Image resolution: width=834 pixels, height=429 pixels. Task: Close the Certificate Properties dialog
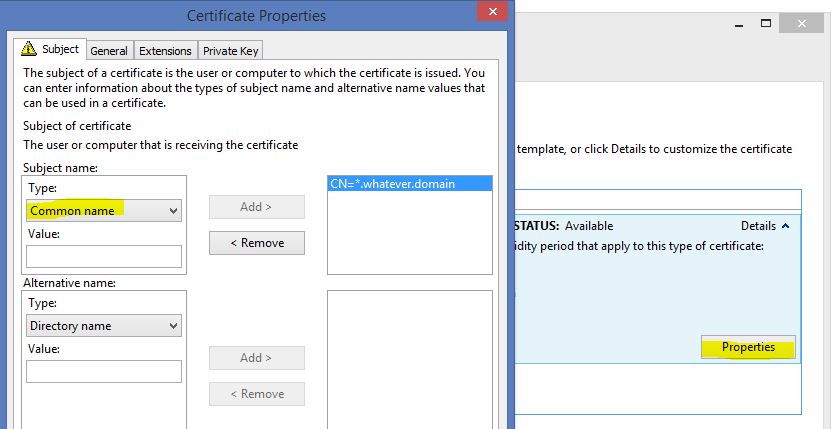click(490, 13)
